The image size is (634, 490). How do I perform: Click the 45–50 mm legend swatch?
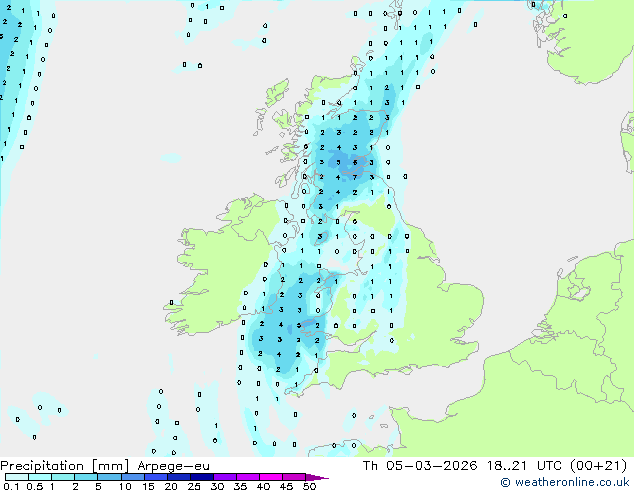click(x=294, y=477)
